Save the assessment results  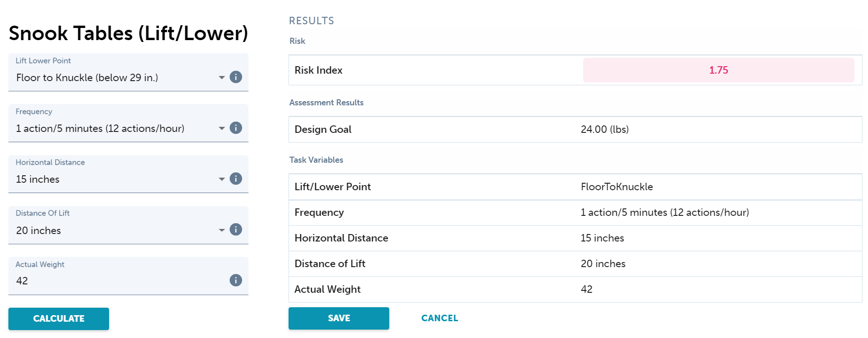[x=338, y=318]
